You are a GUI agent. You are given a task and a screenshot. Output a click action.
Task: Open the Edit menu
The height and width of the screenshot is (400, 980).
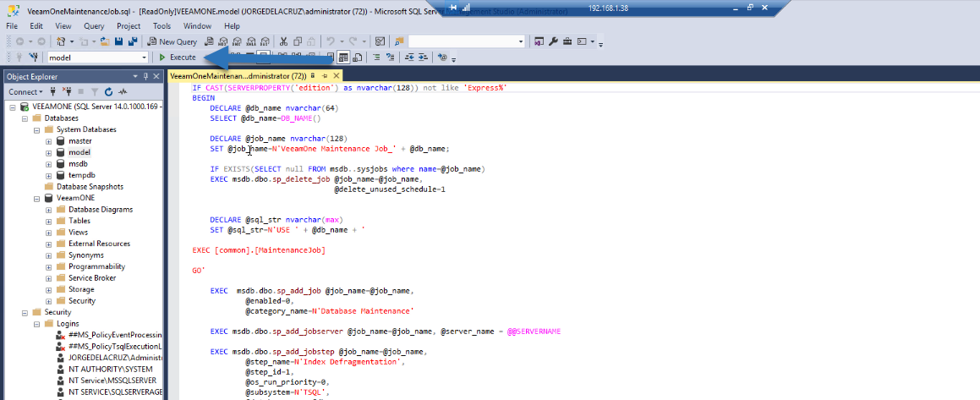(36, 26)
